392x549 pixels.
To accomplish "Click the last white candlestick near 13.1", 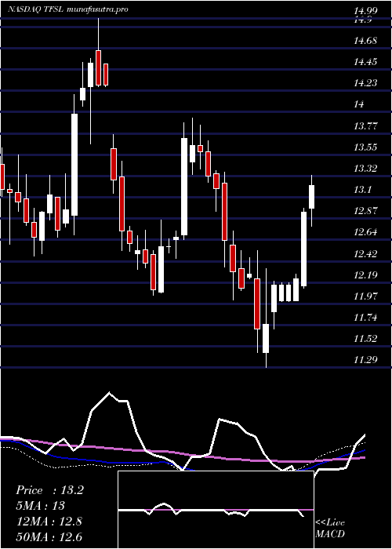I will (x=311, y=197).
